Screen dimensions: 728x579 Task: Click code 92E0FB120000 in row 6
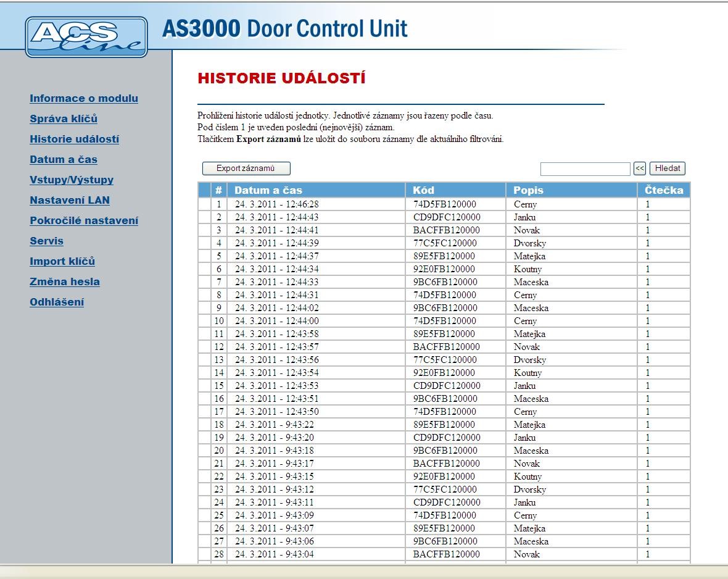[444, 269]
